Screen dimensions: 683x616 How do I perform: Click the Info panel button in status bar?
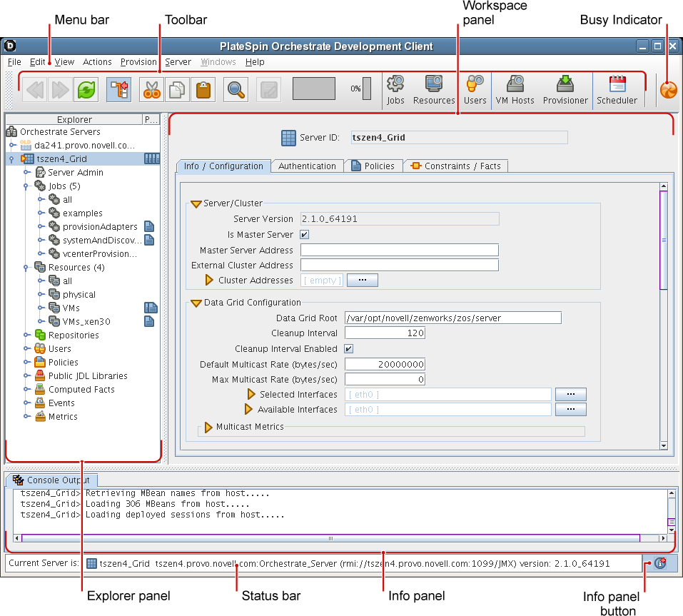coord(660,563)
